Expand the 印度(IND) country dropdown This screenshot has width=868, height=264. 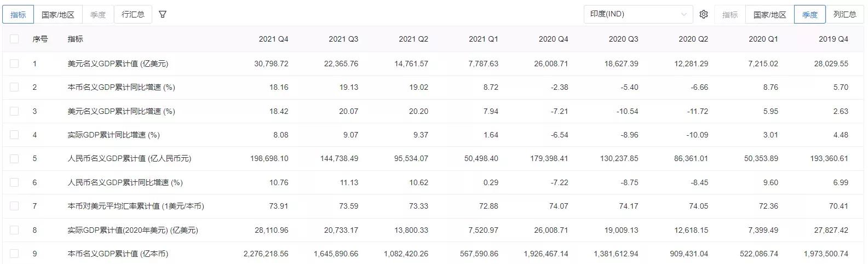tap(638, 14)
